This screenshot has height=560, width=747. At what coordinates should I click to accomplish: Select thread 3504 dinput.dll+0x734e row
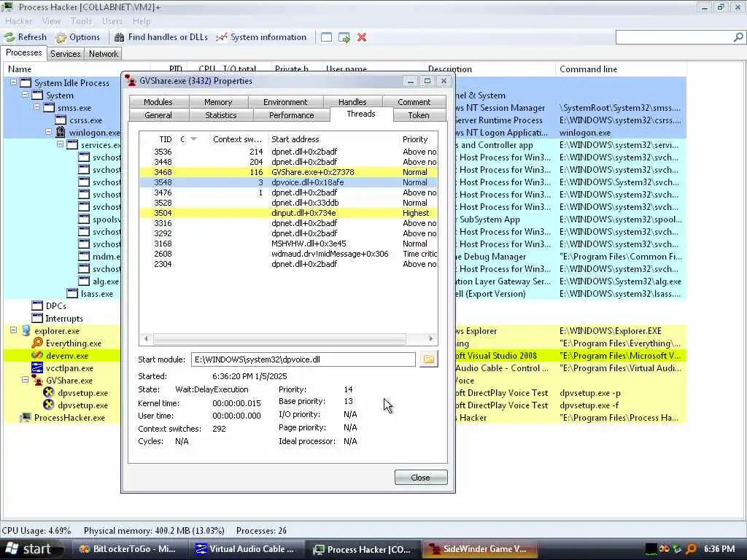[x=288, y=213]
